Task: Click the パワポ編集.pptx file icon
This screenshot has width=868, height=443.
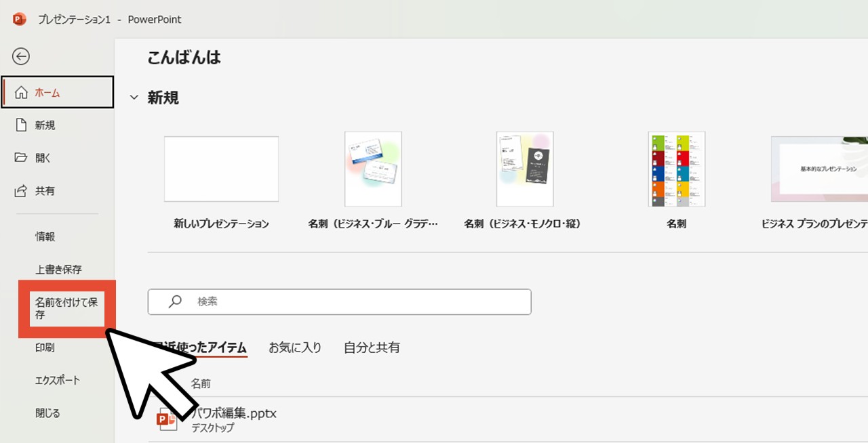Action: (167, 419)
